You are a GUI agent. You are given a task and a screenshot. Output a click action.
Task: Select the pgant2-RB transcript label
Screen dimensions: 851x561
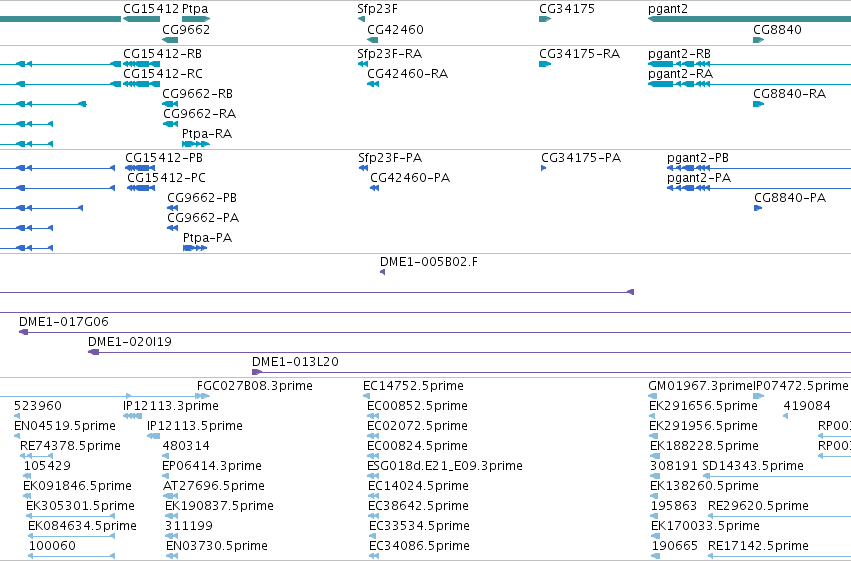(x=679, y=54)
